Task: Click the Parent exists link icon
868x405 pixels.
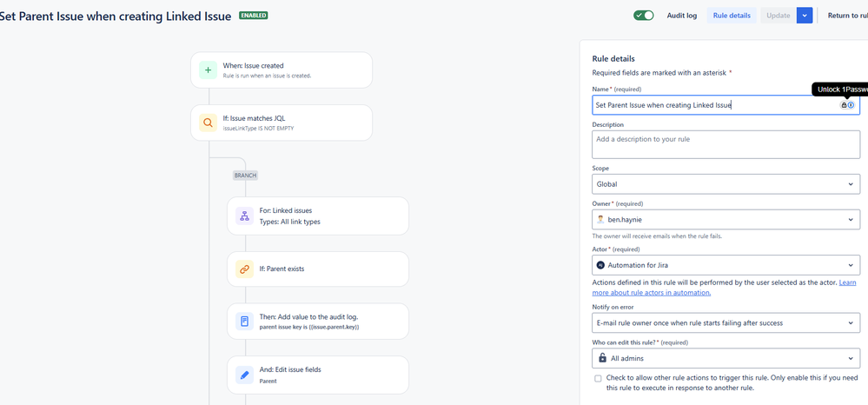Action: coord(245,269)
